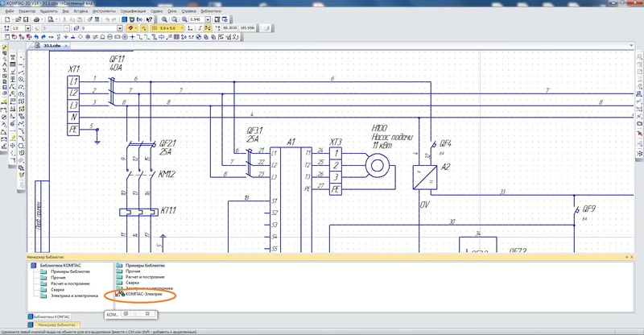The height and width of the screenshot is (335, 644).
Task: Enable the КОМПАС-Электрик library checkbox
Action: click(x=118, y=295)
